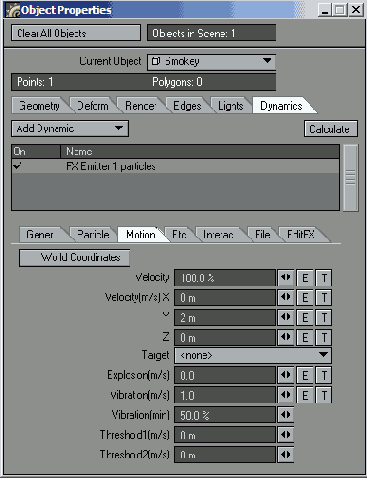Open the Current Object dropdown
367x478 pixels.
(x=211, y=62)
